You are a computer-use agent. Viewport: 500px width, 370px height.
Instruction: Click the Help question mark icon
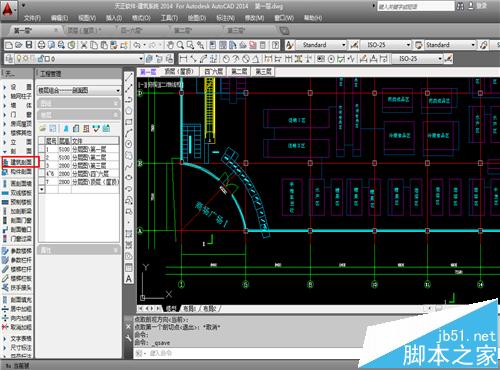275,45
